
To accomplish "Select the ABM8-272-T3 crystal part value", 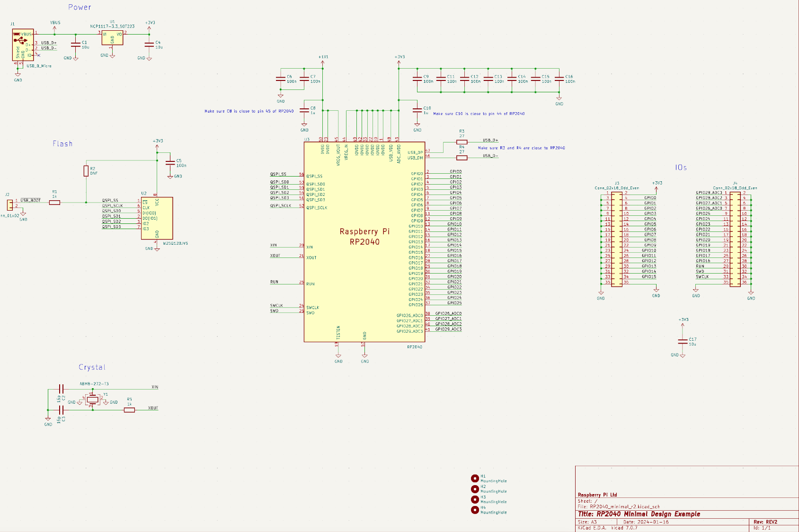I will [x=94, y=384].
